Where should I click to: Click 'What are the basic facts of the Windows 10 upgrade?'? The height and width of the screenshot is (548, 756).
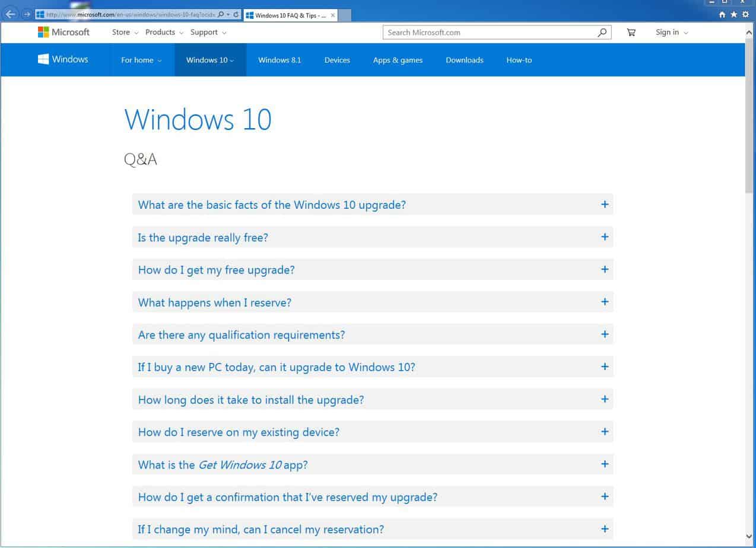coord(272,205)
